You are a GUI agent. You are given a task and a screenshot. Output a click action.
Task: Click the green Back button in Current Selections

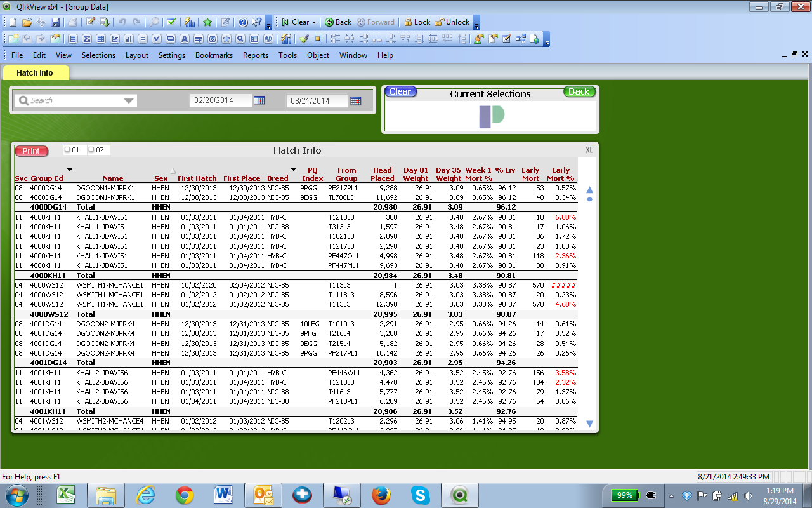click(x=579, y=91)
